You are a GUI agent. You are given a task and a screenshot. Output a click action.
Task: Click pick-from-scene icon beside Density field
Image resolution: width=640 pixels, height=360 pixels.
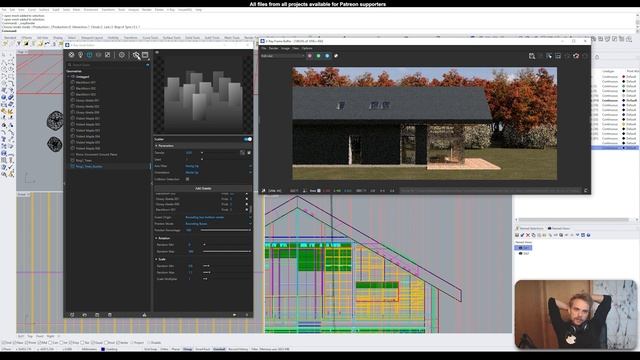tap(242, 153)
